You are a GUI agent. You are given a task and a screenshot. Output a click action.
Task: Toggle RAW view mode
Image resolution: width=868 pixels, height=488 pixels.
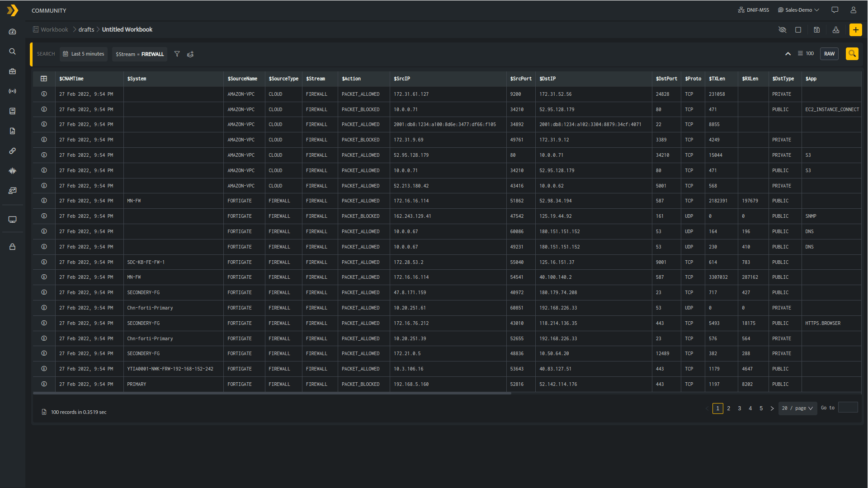[829, 54]
